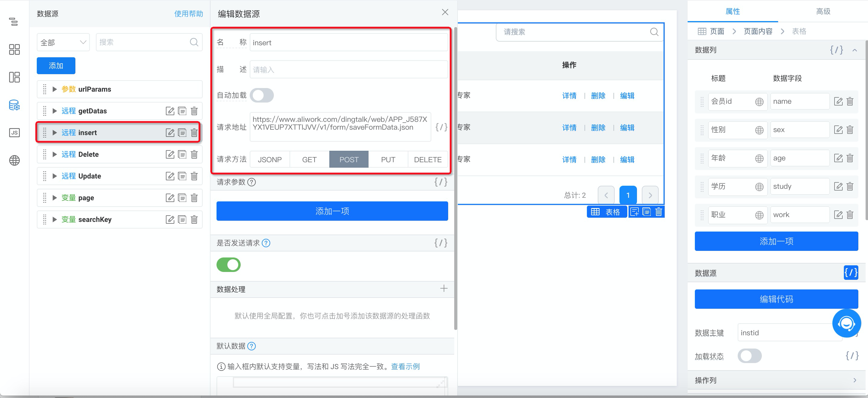Expand the page variable item
This screenshot has height=398, width=868.
(x=55, y=198)
